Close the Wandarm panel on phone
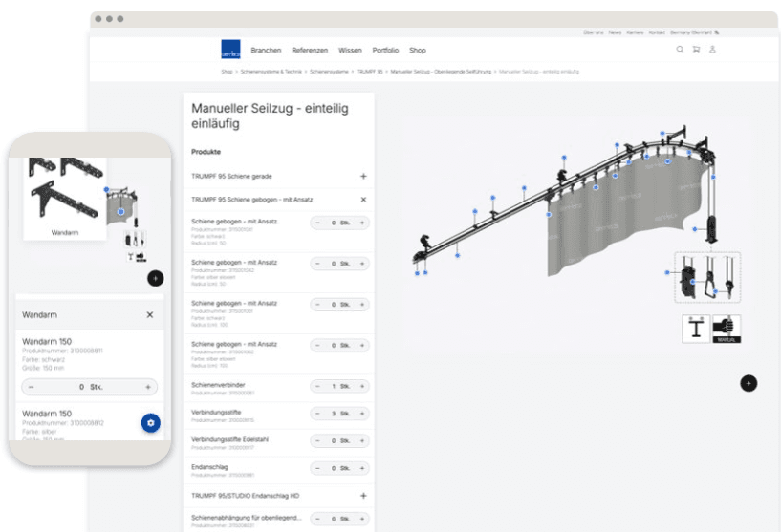The height and width of the screenshot is (532, 781). click(x=149, y=314)
